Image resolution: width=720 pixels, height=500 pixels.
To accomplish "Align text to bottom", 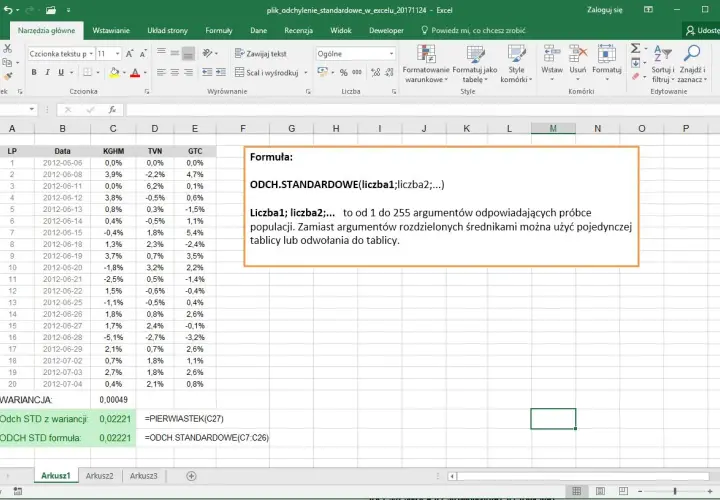I will point(188,53).
